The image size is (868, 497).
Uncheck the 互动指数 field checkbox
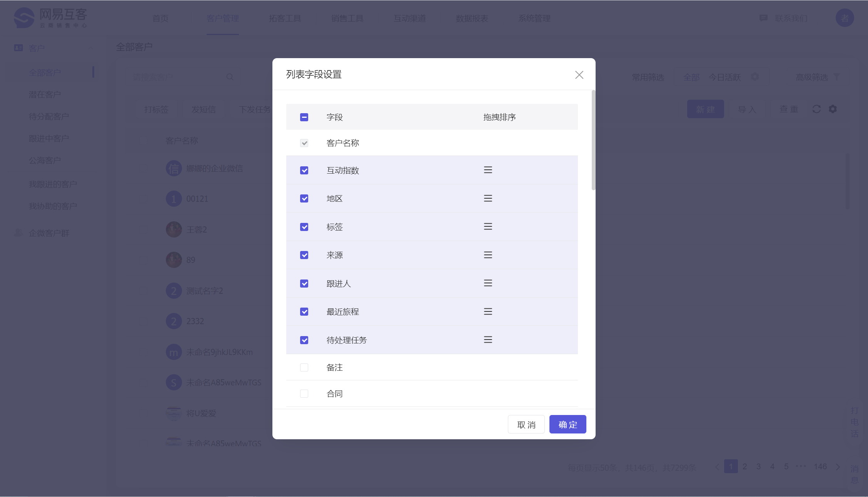304,170
